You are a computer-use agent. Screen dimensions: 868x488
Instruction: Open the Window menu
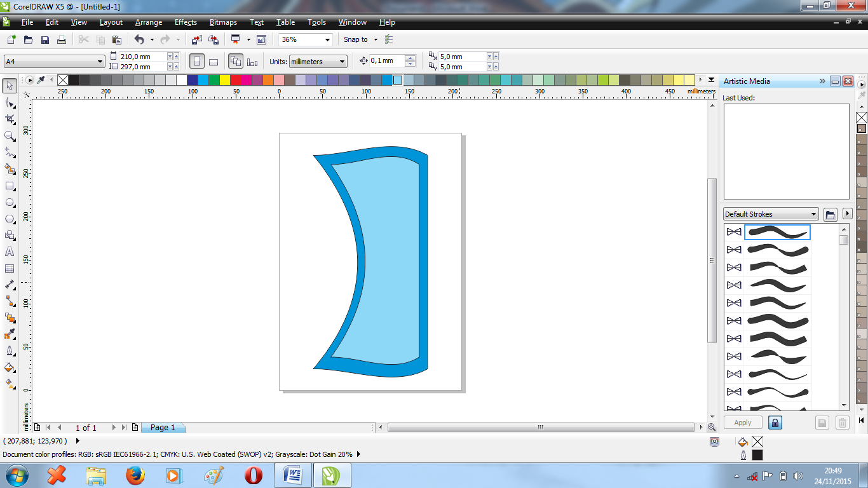click(352, 22)
